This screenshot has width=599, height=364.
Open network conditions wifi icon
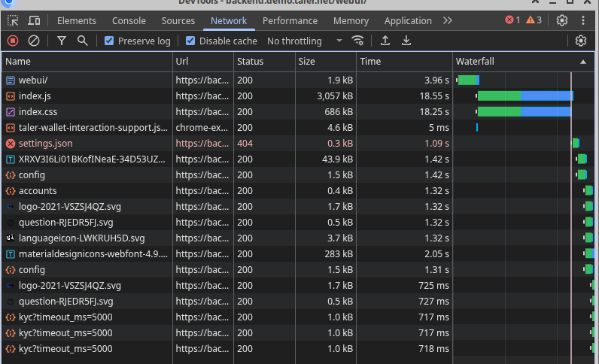(x=358, y=41)
